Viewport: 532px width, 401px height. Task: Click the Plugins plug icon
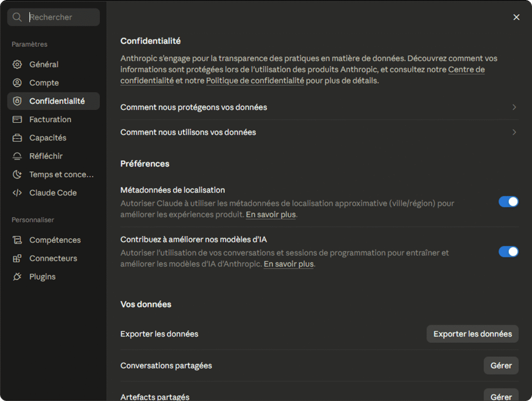click(x=17, y=276)
